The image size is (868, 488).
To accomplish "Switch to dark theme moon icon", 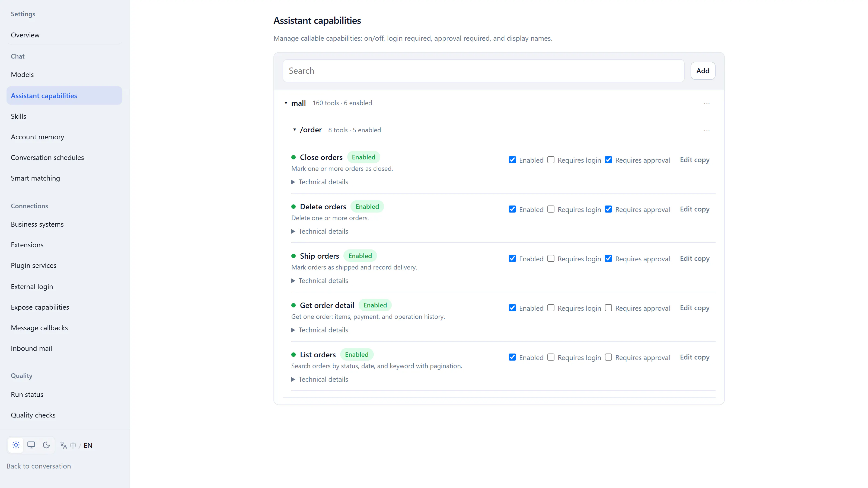I will [x=46, y=445].
